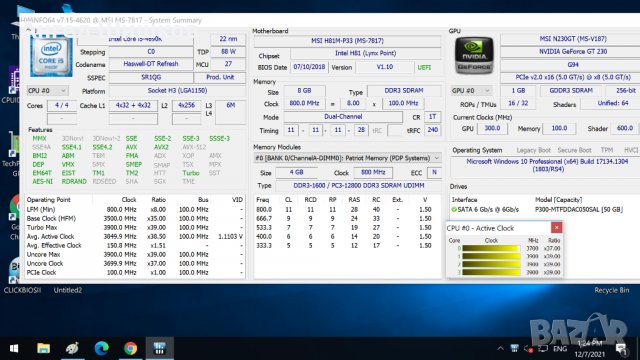640x360 pixels.
Task: Expand the memory module BANK 0 dropdown
Action: click(347, 158)
